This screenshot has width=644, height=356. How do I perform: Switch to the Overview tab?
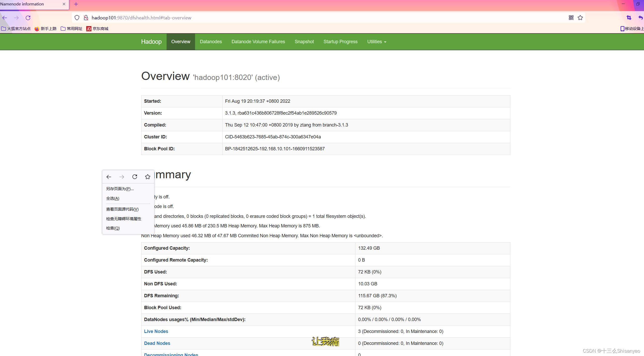[181, 42]
